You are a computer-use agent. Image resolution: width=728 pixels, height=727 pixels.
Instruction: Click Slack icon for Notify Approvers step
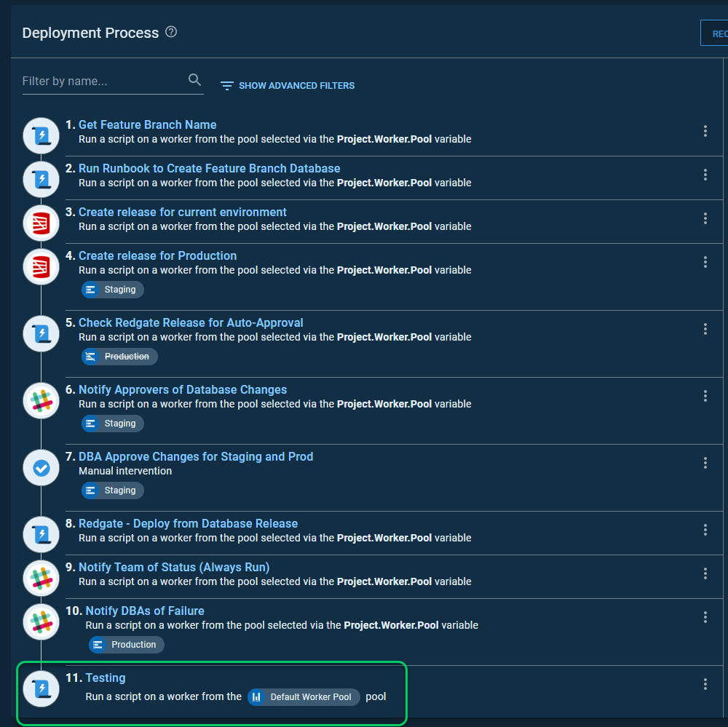(x=41, y=400)
